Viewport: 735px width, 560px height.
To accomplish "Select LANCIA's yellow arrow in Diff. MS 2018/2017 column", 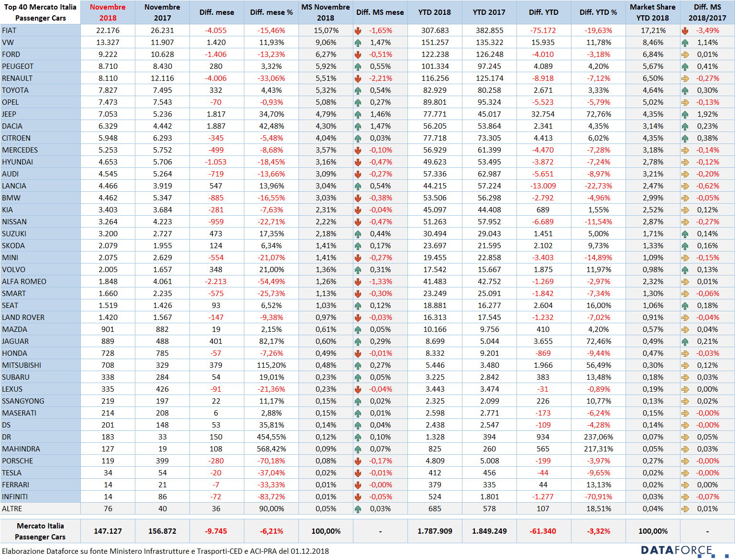I will pyautogui.click(x=685, y=186).
